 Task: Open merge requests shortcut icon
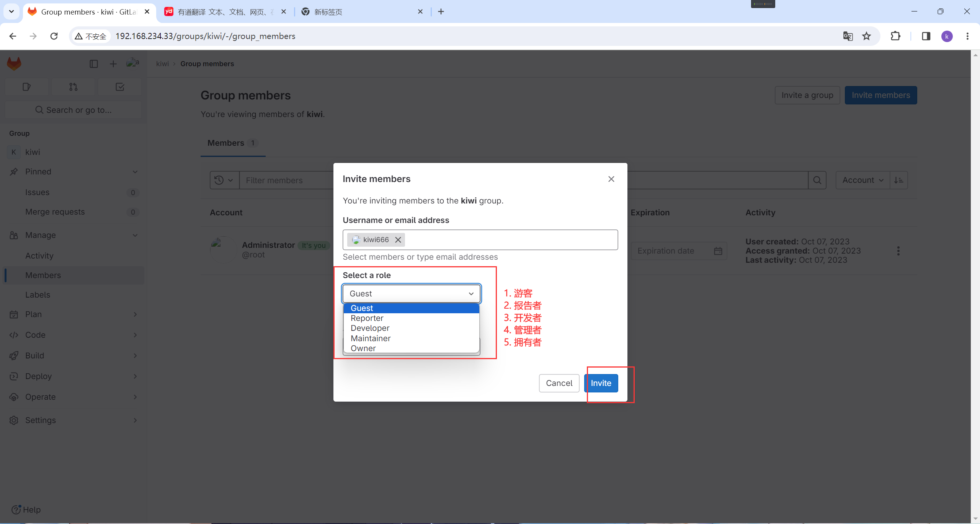point(73,87)
